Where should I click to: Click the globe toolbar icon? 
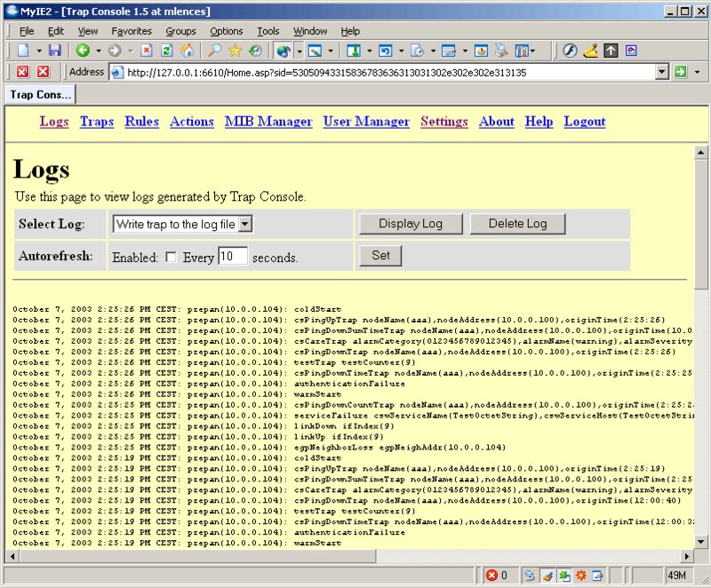(x=284, y=51)
